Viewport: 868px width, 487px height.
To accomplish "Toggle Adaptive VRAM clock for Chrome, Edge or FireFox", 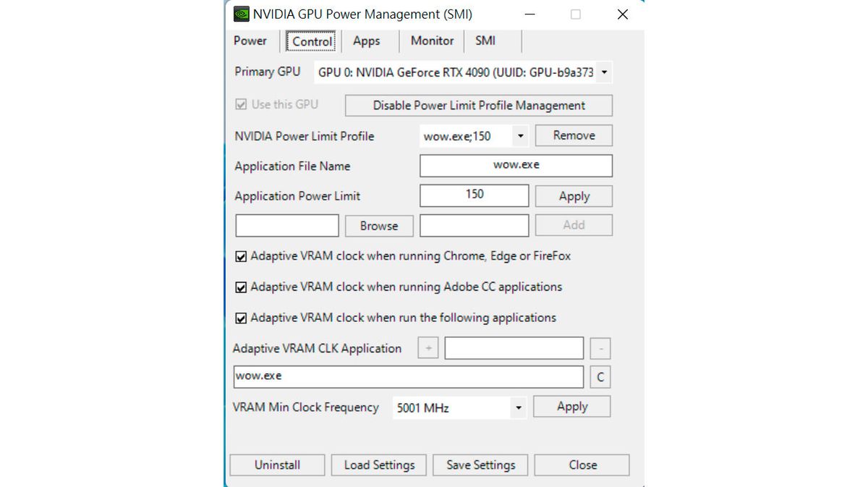I will pyautogui.click(x=242, y=256).
